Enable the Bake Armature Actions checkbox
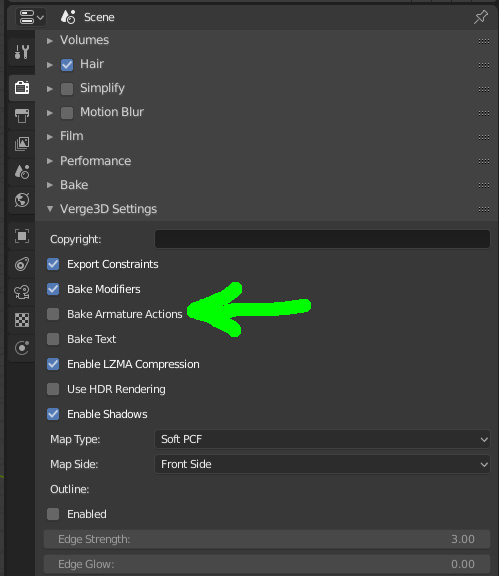Viewport: 499px width, 576px height. [x=53, y=314]
